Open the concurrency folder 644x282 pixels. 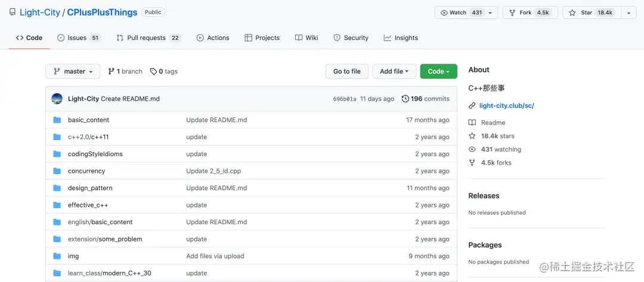click(86, 171)
